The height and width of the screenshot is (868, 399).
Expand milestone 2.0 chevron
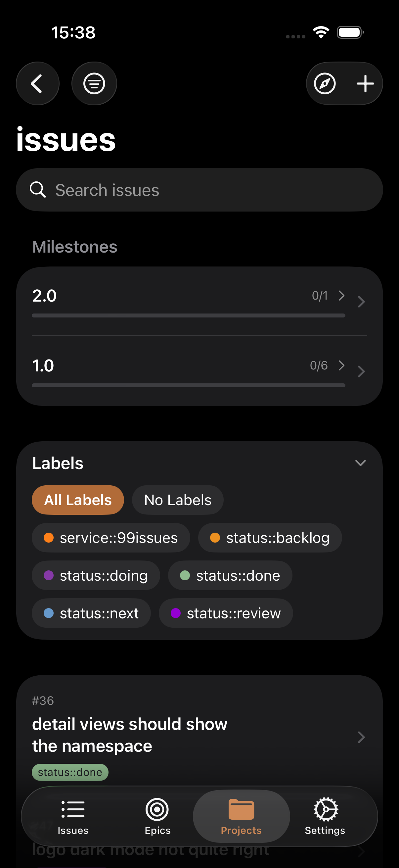point(361,302)
